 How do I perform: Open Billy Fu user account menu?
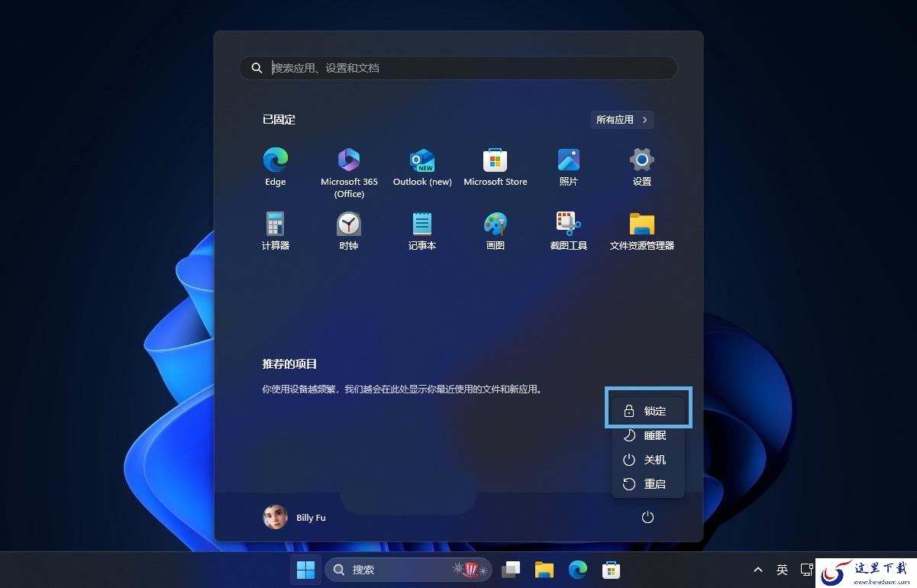pyautogui.click(x=295, y=518)
